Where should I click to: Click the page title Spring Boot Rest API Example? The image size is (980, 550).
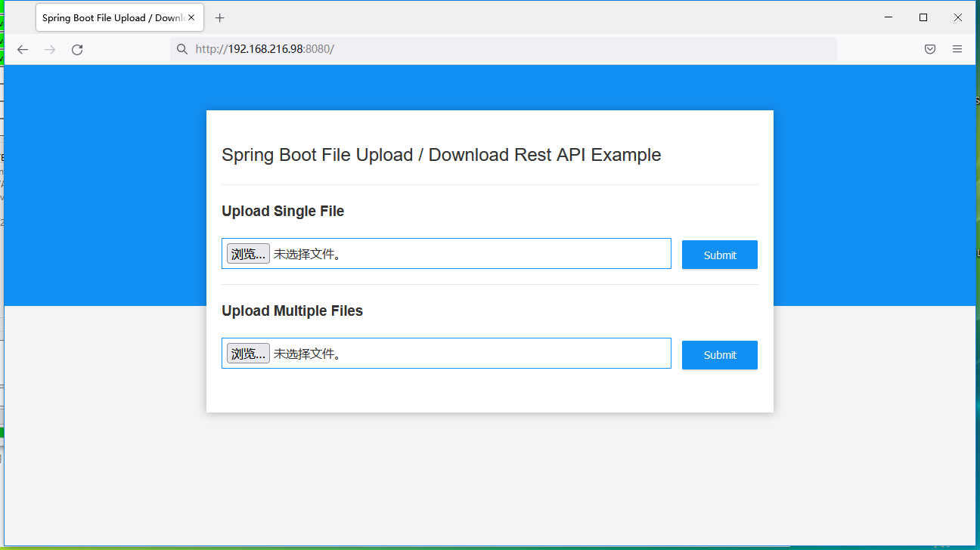pos(441,155)
